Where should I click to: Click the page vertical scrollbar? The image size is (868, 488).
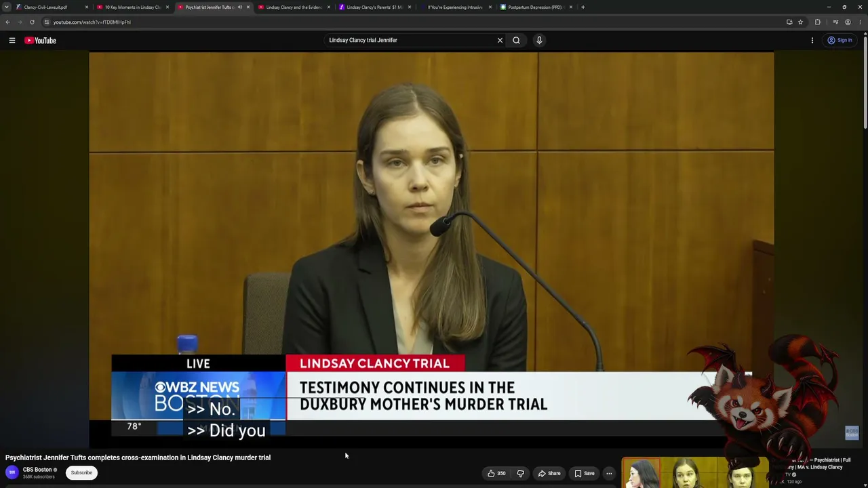(865, 81)
